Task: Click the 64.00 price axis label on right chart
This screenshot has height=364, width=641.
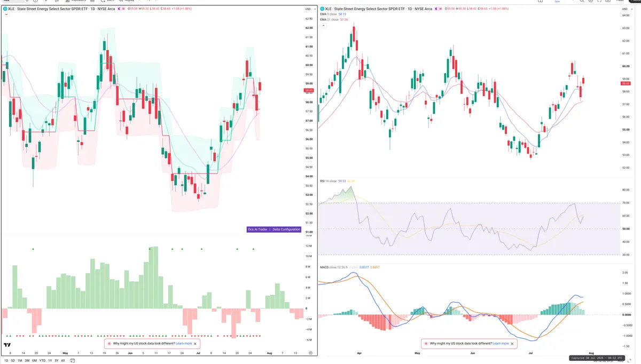Action: [627, 15]
